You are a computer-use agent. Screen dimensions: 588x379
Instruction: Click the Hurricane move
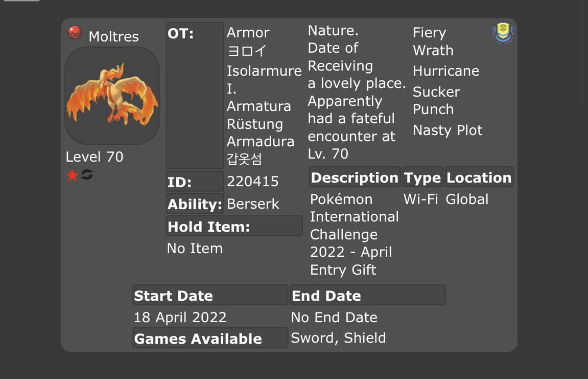coord(446,71)
